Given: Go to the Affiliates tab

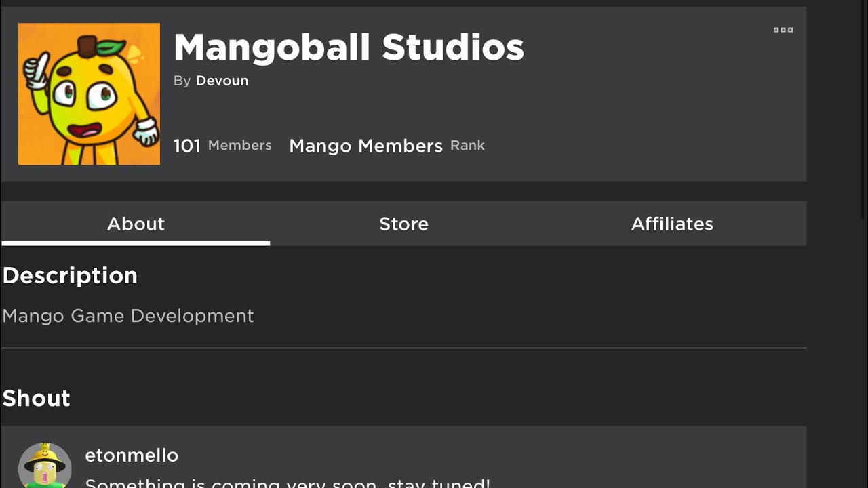Looking at the screenshot, I should click(x=672, y=224).
